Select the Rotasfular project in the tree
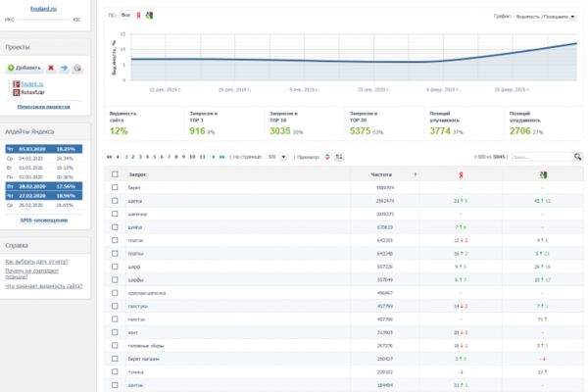The image size is (588, 392). click(x=32, y=92)
